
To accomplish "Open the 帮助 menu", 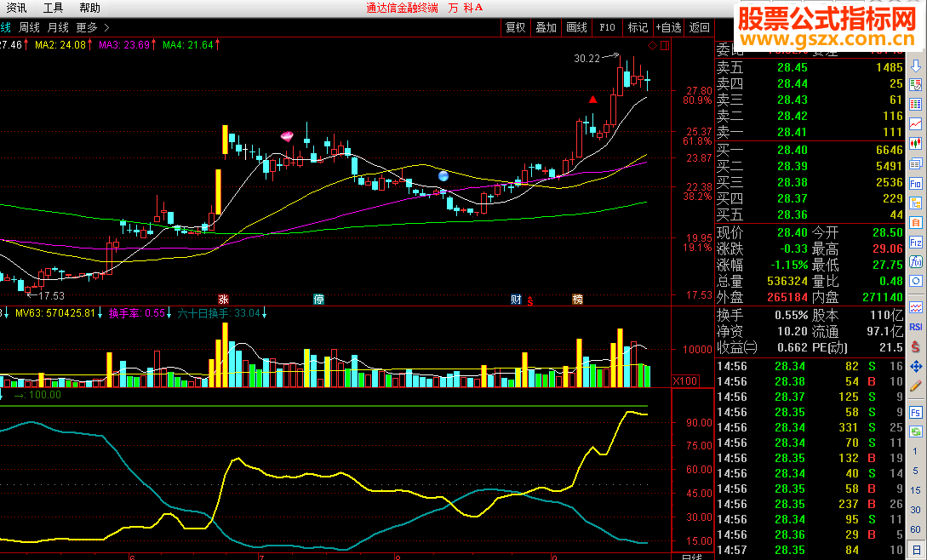I will click(x=90, y=8).
